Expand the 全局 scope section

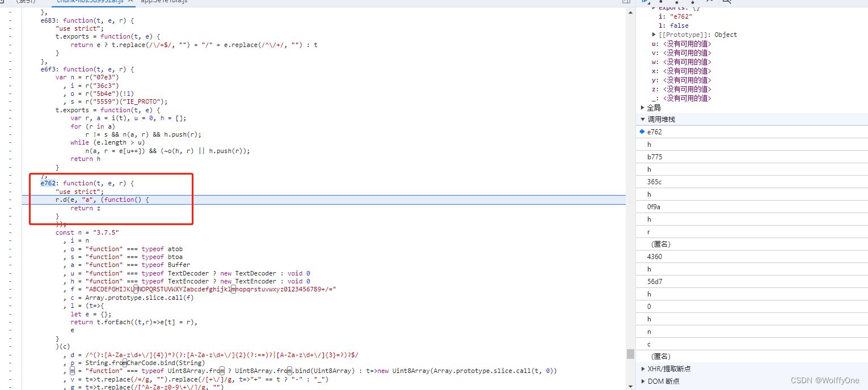642,108
